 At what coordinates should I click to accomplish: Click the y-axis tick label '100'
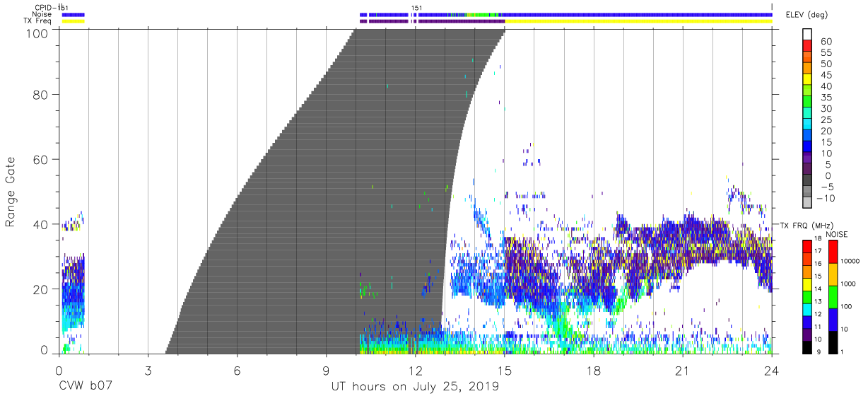(39, 33)
